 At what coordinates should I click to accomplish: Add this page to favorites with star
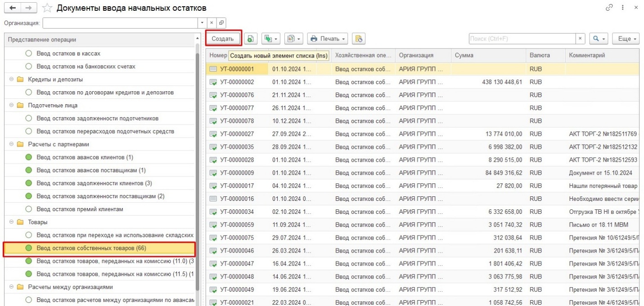47,8
